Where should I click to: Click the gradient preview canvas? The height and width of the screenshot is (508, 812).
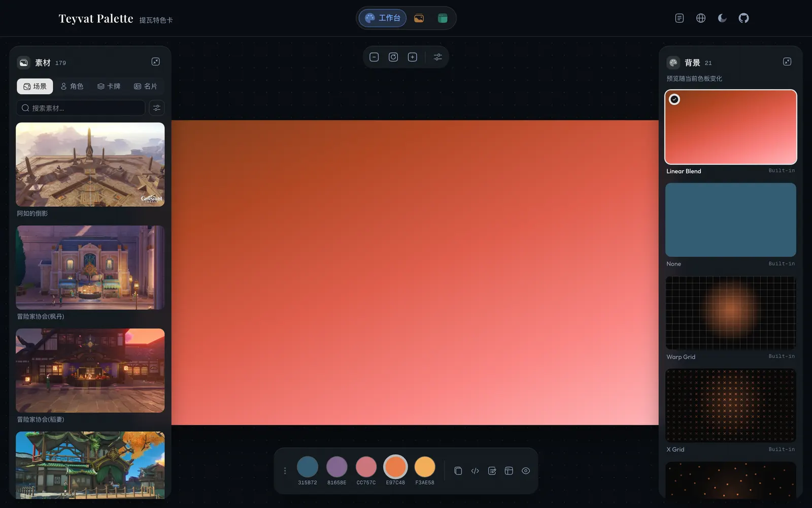pos(415,272)
